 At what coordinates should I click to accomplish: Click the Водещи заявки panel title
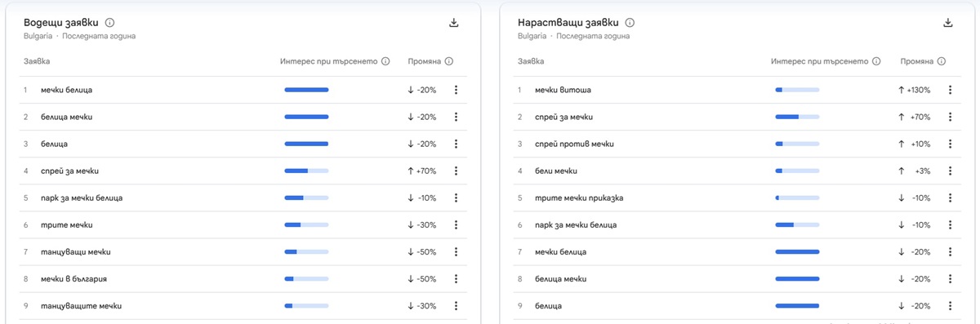(62, 23)
